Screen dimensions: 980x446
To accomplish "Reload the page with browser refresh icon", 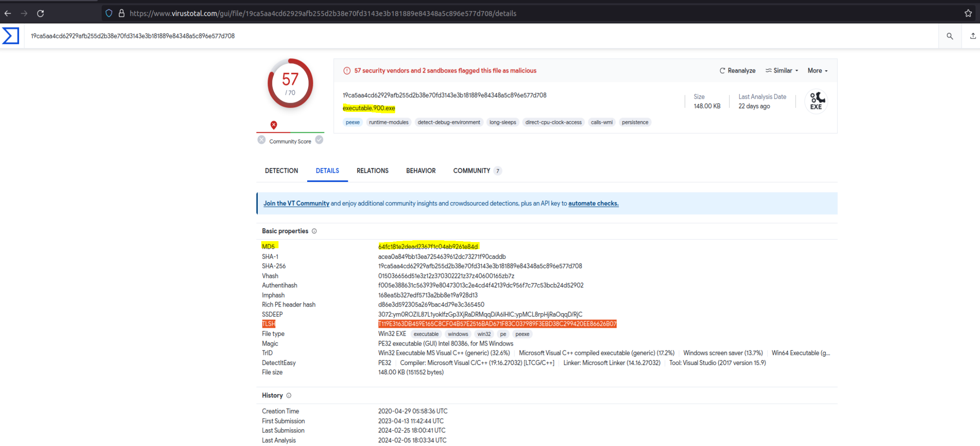I will tap(40, 13).
